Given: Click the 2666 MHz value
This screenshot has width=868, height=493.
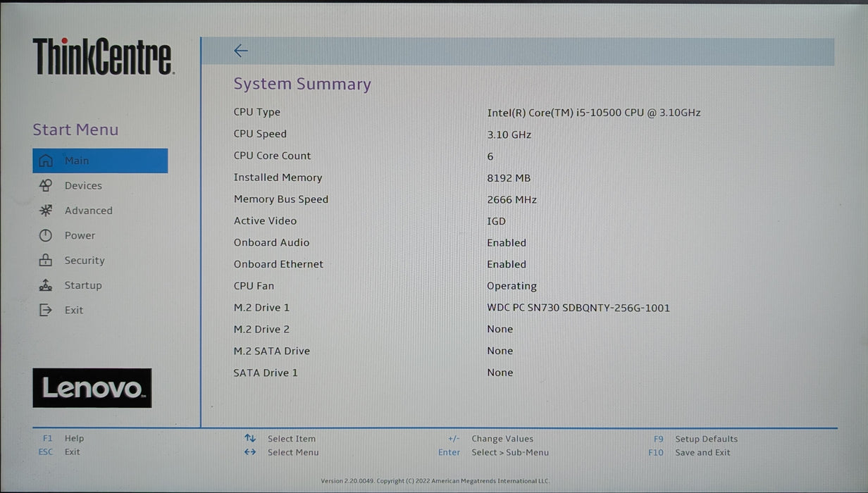Looking at the screenshot, I should pyautogui.click(x=512, y=200).
